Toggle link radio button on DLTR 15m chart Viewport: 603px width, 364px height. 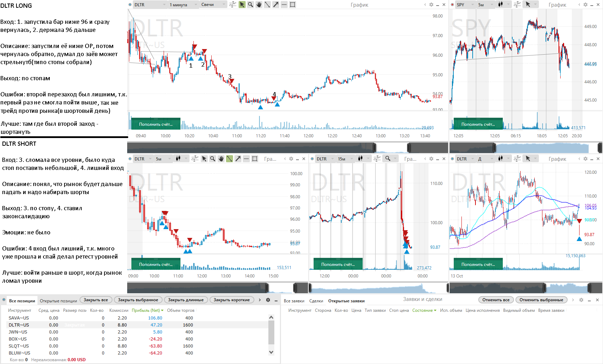pyautogui.click(x=312, y=159)
